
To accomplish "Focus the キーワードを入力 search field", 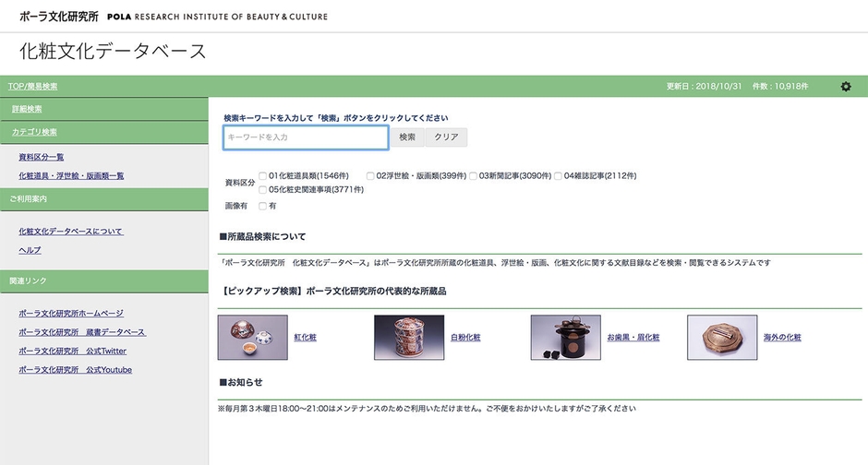I will pos(306,137).
